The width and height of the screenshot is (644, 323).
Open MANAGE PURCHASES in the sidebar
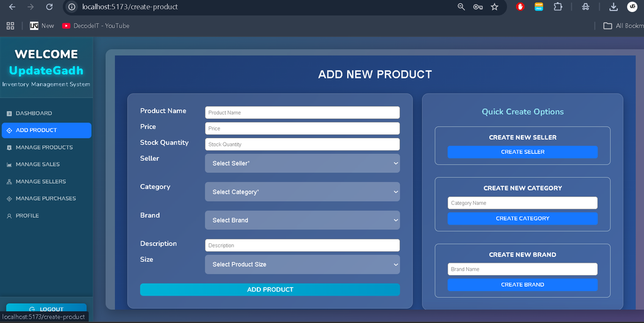(47, 198)
